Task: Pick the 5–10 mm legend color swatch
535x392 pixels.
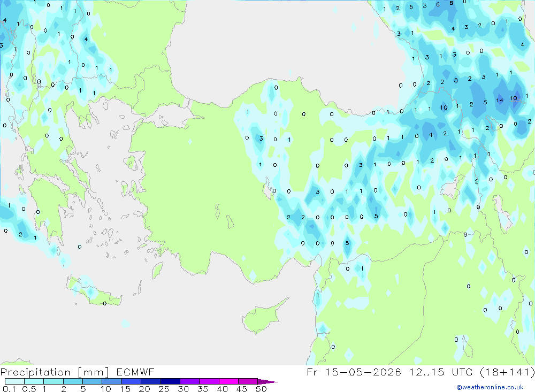Action: pos(92,381)
